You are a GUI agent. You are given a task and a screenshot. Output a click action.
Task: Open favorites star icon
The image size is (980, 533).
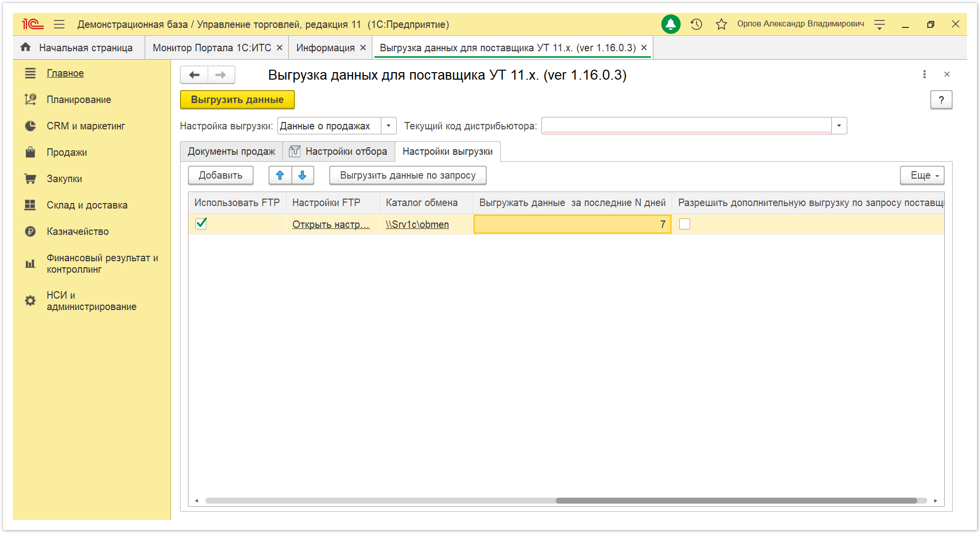pos(721,24)
